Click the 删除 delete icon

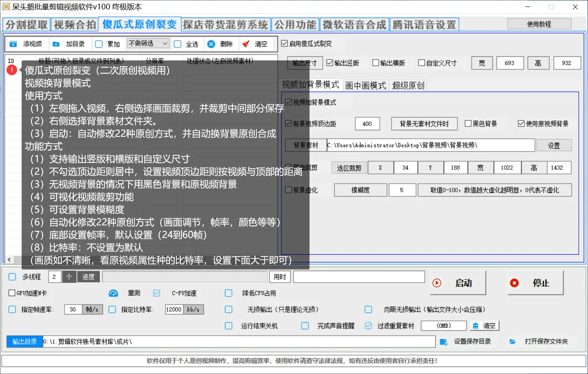click(x=211, y=44)
